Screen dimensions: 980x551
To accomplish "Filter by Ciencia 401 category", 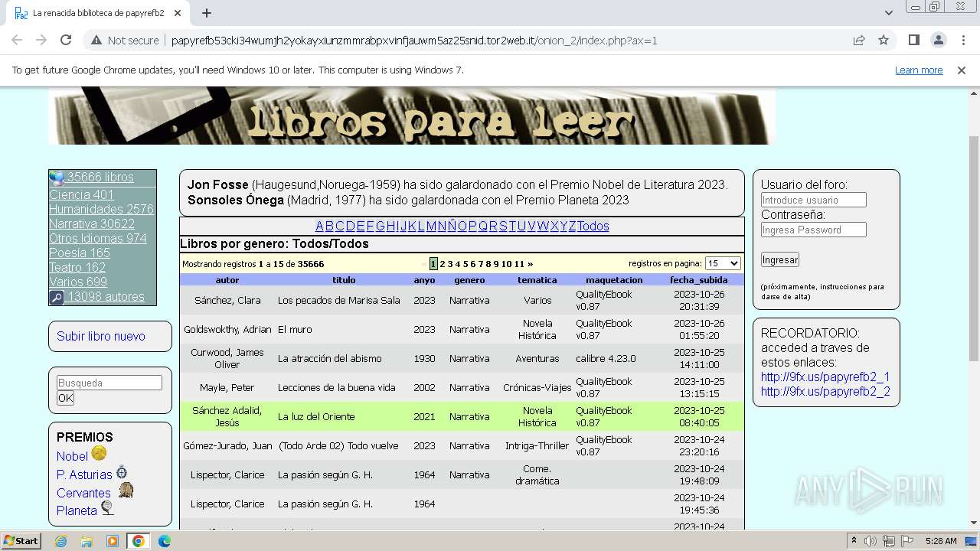I will click(81, 194).
